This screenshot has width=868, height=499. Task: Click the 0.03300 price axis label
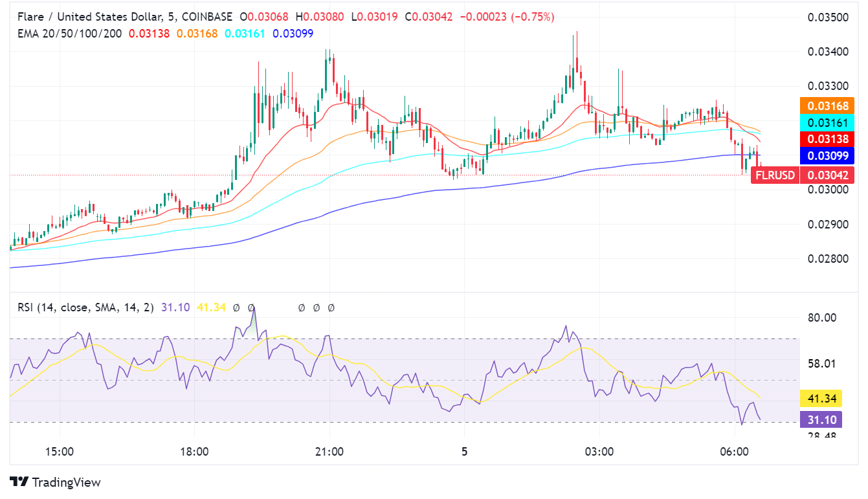[827, 86]
